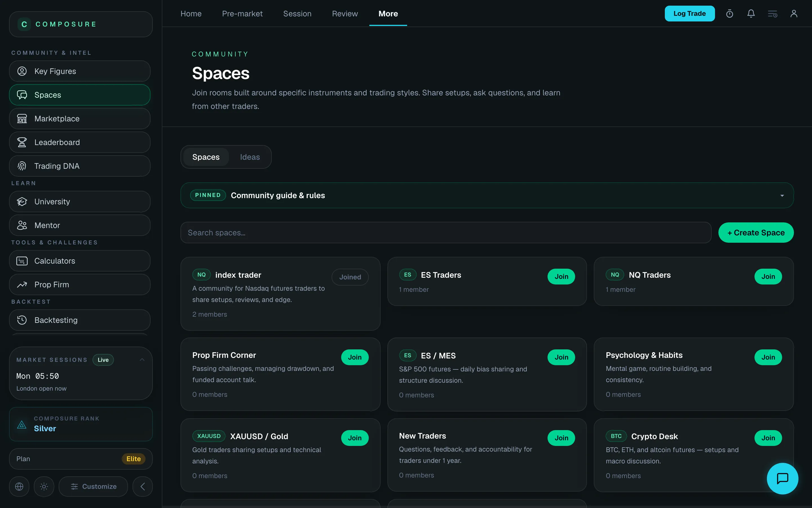The width and height of the screenshot is (812, 508).
Task: Open Key Figures in sidebar
Action: point(80,71)
